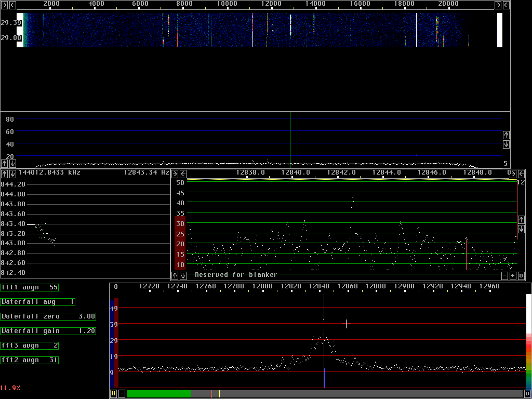The image size is (532, 399).
Task: Click the down arrow right of the wide spectrum
Action: click(x=506, y=144)
